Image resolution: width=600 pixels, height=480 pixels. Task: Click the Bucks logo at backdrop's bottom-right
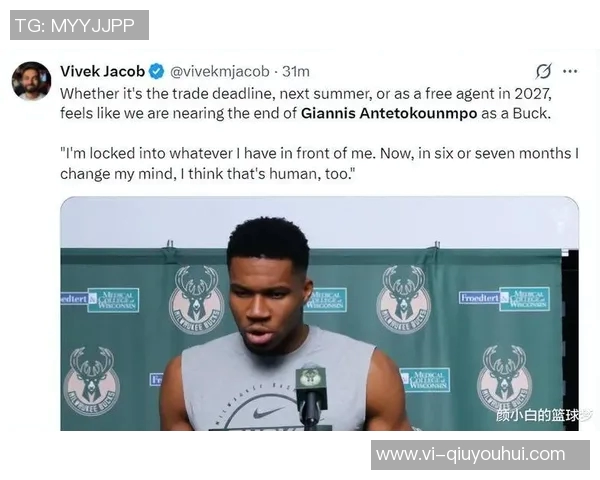click(x=505, y=378)
